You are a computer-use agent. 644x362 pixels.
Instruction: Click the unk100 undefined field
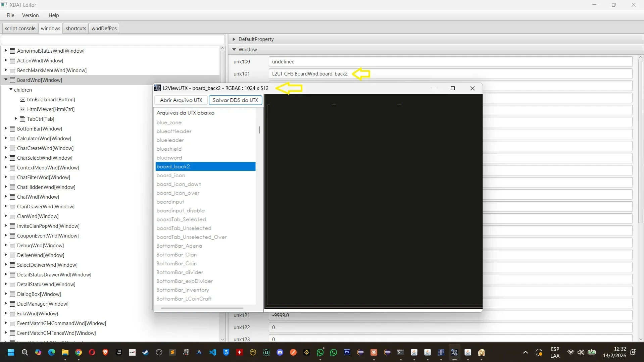tap(450, 62)
